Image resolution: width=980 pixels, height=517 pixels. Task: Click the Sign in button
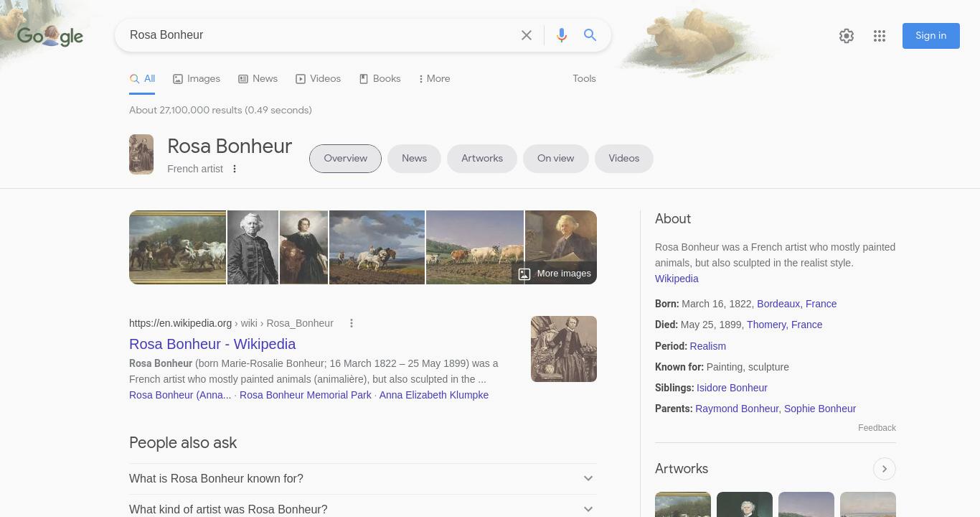[x=931, y=36]
